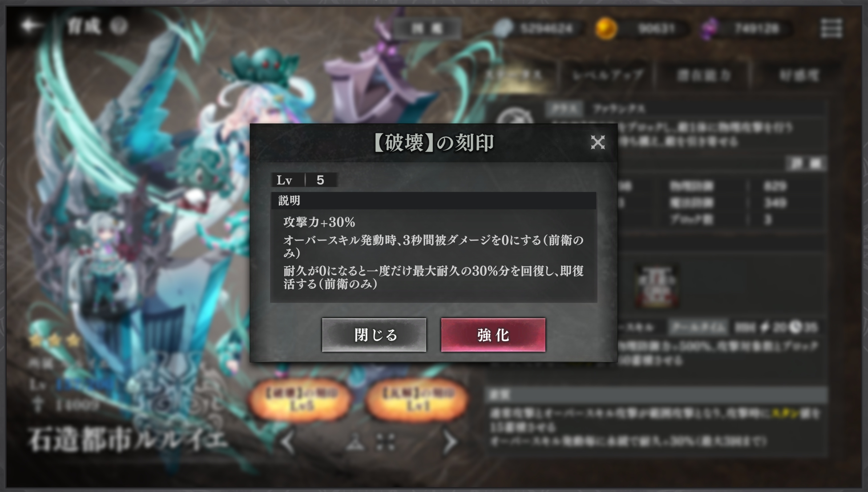Click the 閉じる button
This screenshot has width=868, height=492.
374,335
